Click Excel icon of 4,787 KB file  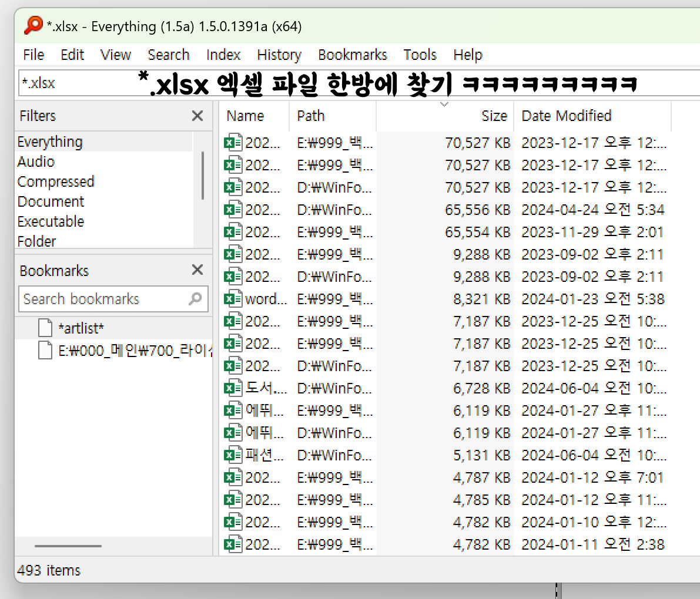click(x=233, y=477)
